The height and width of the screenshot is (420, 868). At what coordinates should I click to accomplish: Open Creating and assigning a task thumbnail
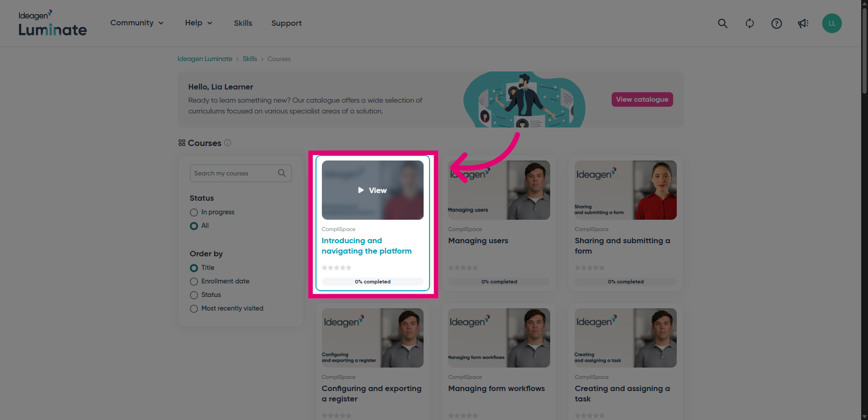[626, 338]
